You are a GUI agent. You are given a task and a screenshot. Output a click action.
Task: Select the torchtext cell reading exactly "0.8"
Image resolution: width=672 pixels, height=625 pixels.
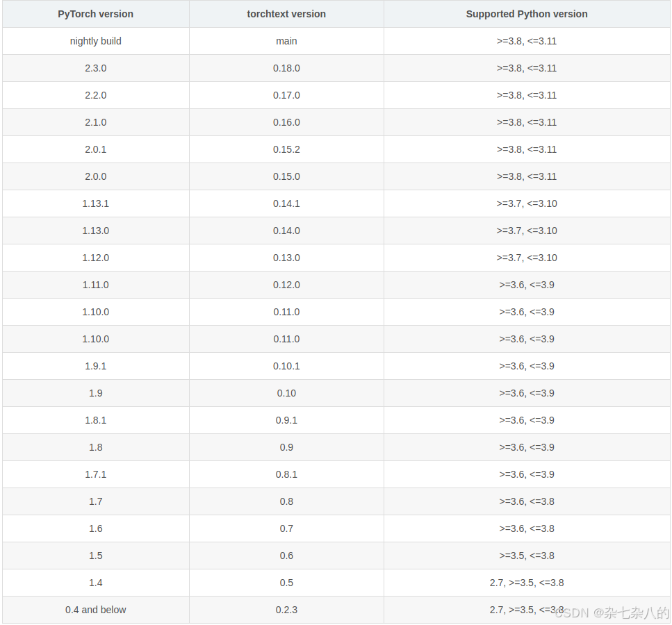coord(286,501)
